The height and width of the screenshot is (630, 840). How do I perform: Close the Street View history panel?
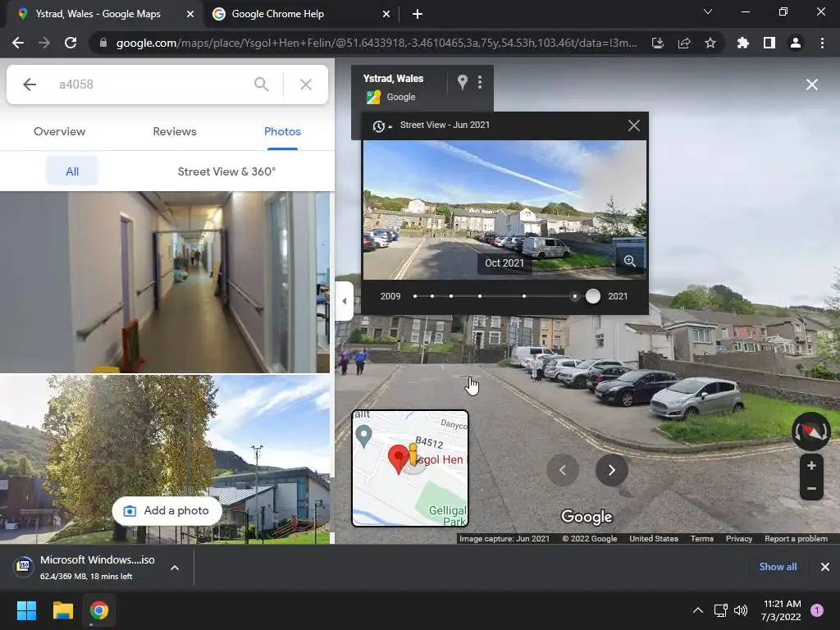pos(634,126)
